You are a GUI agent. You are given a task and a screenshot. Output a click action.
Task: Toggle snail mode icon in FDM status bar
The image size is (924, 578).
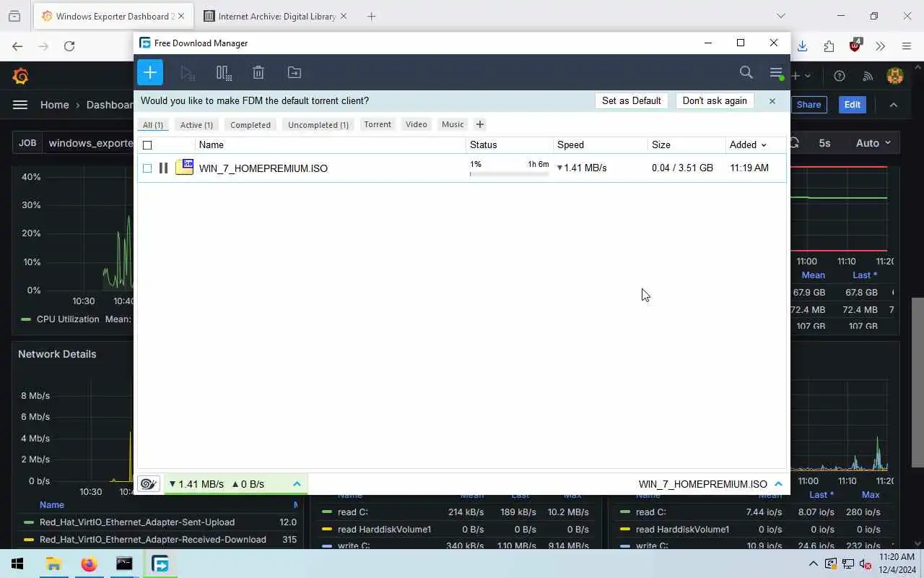(148, 484)
